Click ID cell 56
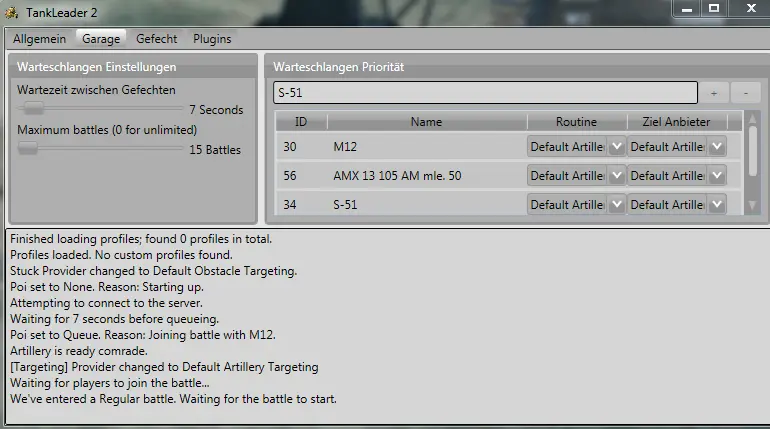Screen dimensions: 770x429 pos(290,176)
